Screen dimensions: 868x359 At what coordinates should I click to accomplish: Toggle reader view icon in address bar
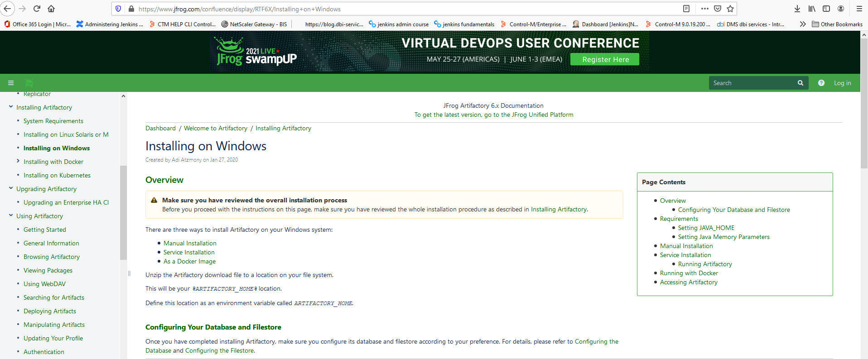[686, 9]
